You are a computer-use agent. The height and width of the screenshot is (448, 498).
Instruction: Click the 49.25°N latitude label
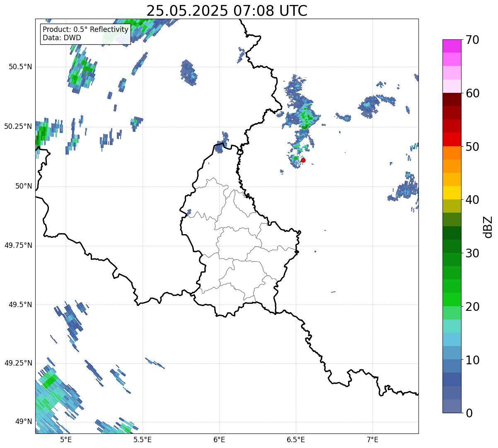18,363
